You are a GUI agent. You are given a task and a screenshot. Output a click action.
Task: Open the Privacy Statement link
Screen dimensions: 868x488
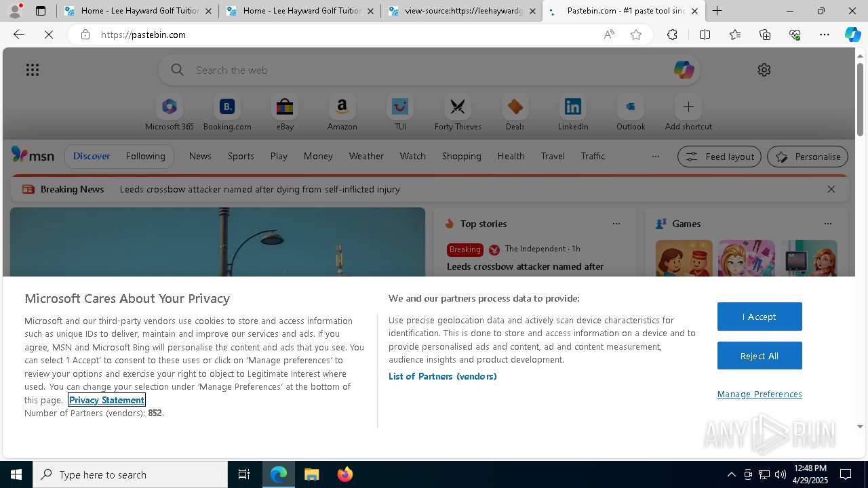click(106, 400)
